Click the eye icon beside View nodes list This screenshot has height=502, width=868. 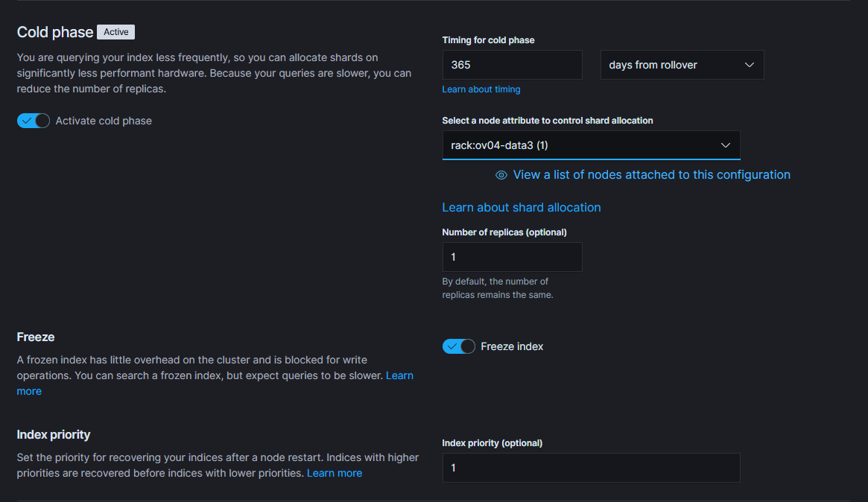point(501,175)
